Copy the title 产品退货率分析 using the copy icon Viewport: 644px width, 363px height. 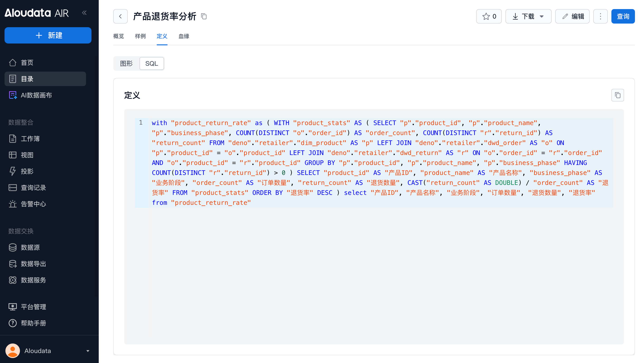click(x=204, y=17)
